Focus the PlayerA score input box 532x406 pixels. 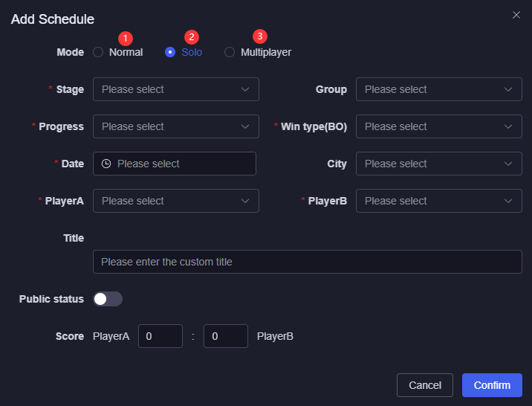(x=160, y=336)
